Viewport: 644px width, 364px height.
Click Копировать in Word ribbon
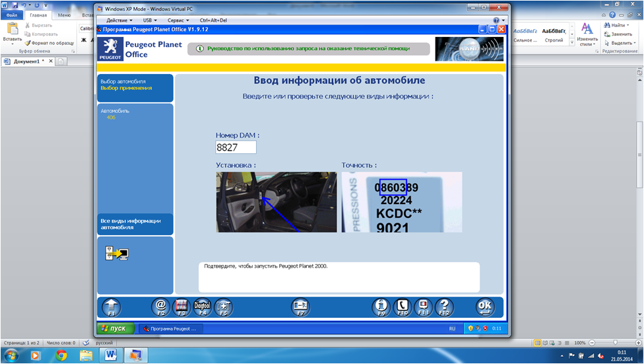[41, 34]
